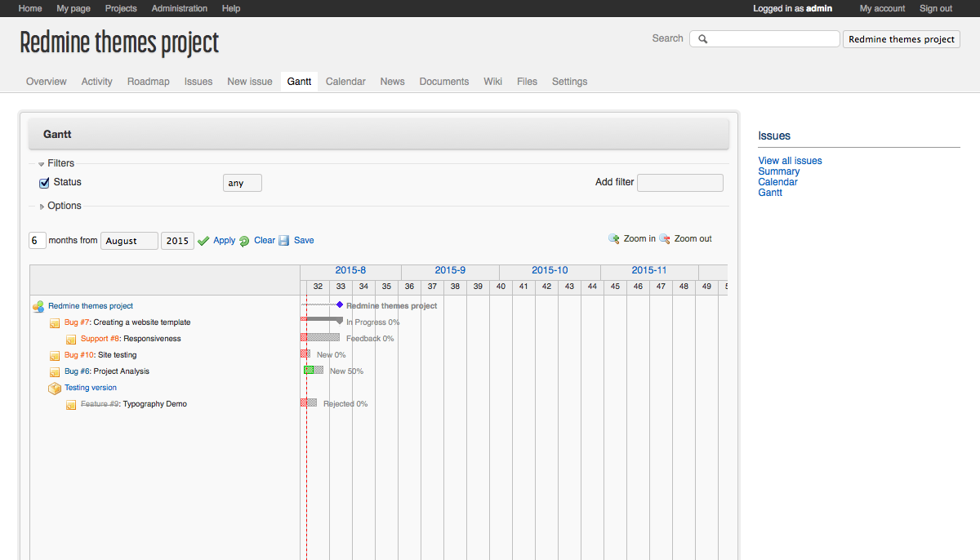Open Bug #7 issue link
Screen dimensions: 980x560
(x=78, y=322)
